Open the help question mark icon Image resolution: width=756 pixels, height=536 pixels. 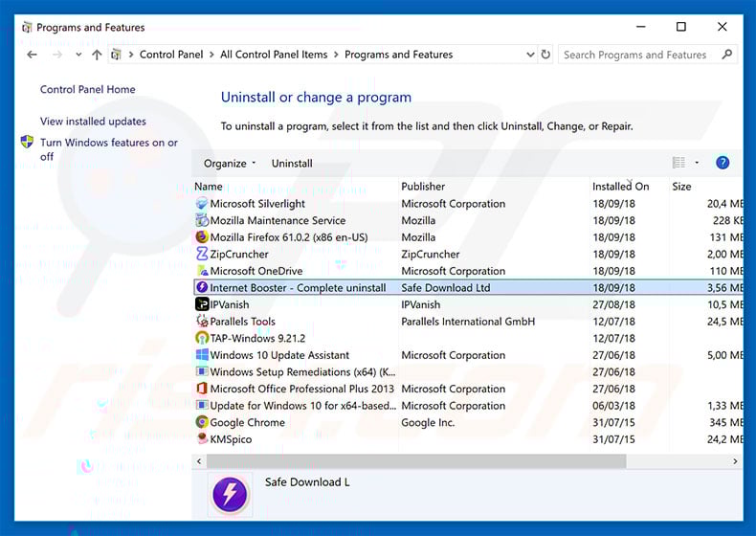(x=723, y=163)
